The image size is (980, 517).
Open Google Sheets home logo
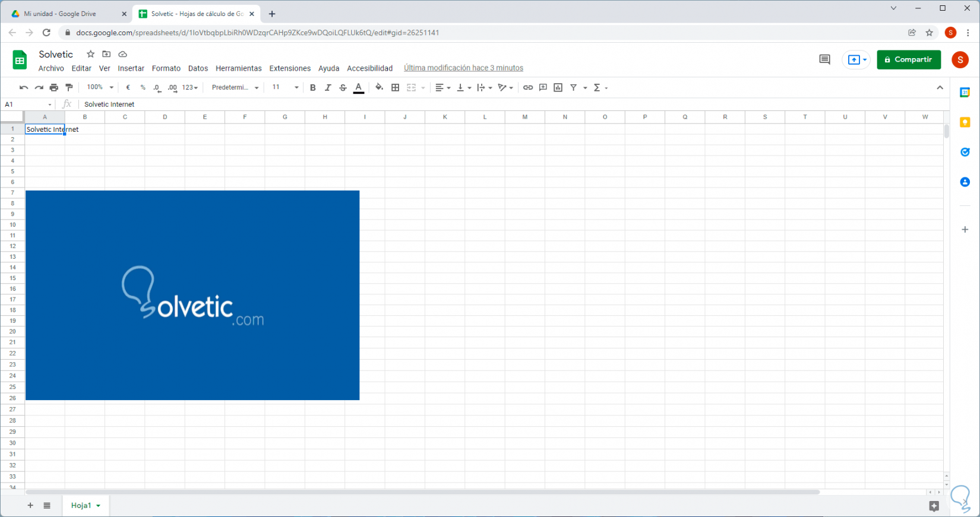click(x=20, y=60)
